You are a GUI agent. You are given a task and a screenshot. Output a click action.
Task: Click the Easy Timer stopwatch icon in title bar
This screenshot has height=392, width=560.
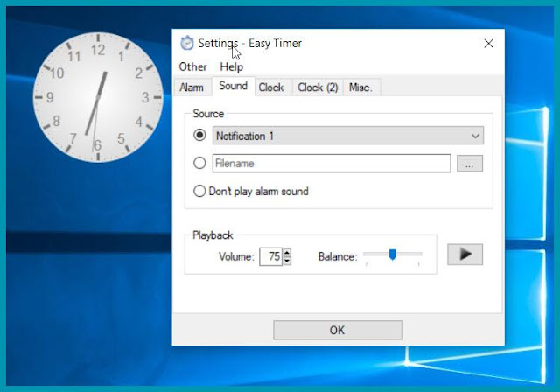point(186,43)
